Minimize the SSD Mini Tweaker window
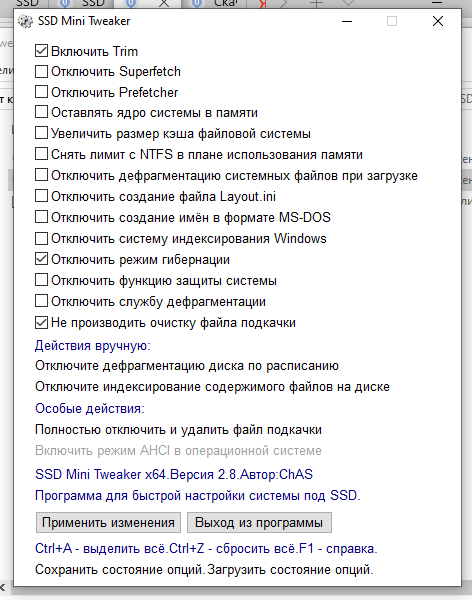 click(347, 21)
